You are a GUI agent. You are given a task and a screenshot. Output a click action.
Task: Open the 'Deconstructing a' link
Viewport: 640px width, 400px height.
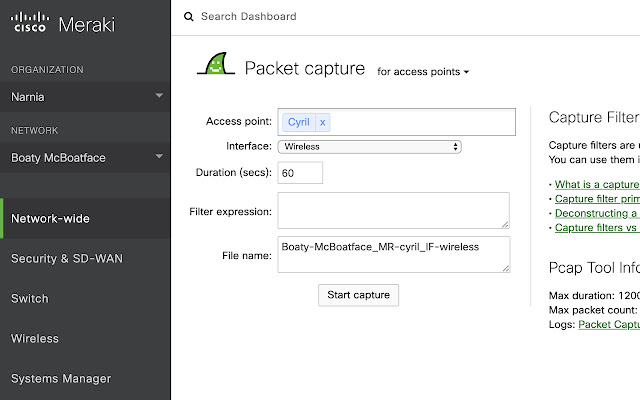(x=597, y=213)
